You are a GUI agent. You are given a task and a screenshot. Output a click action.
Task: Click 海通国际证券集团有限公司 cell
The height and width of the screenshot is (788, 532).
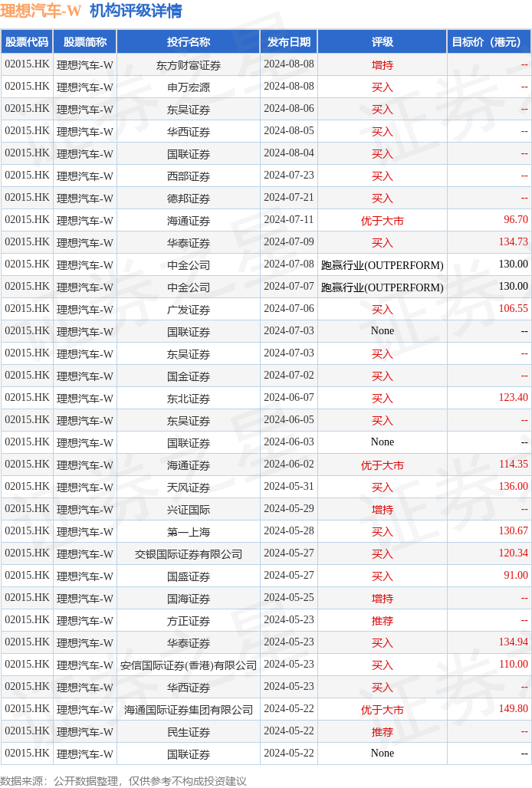[189, 710]
